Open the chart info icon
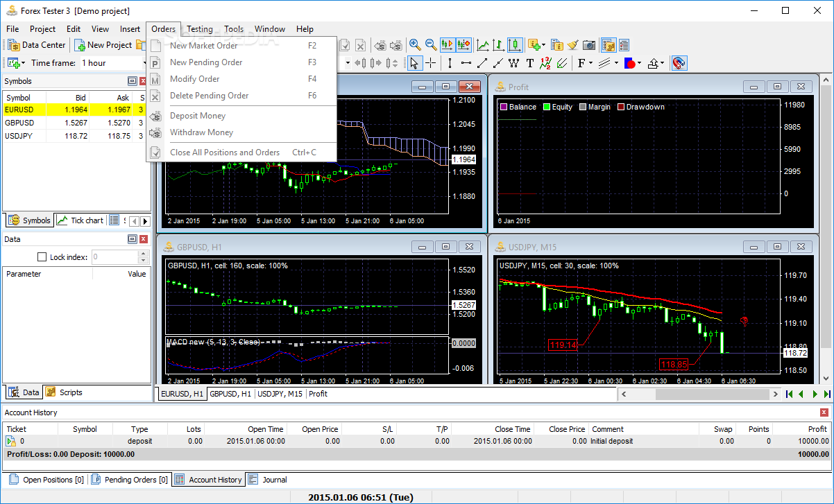 coord(557,45)
